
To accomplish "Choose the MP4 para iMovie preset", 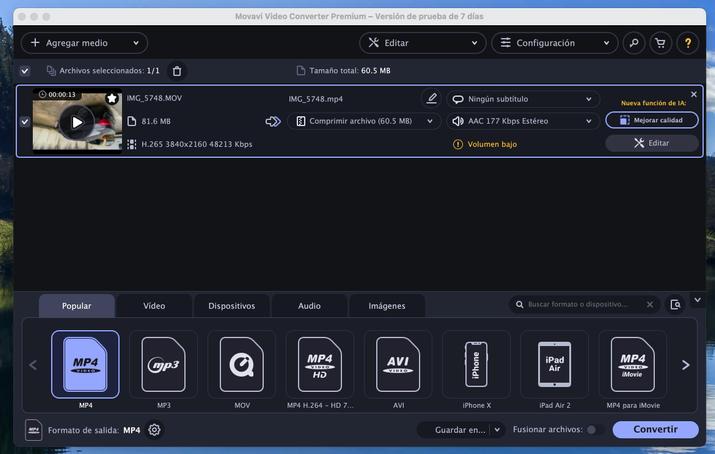I will (x=632, y=365).
